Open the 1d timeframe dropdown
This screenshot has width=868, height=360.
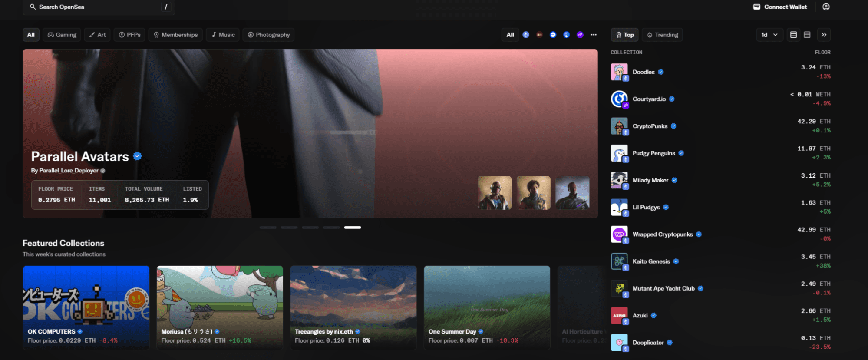click(x=769, y=35)
